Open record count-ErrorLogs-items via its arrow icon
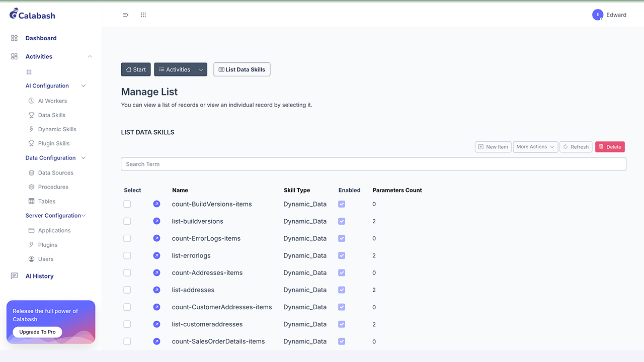Screen dimensions: 644x362 pos(156,238)
